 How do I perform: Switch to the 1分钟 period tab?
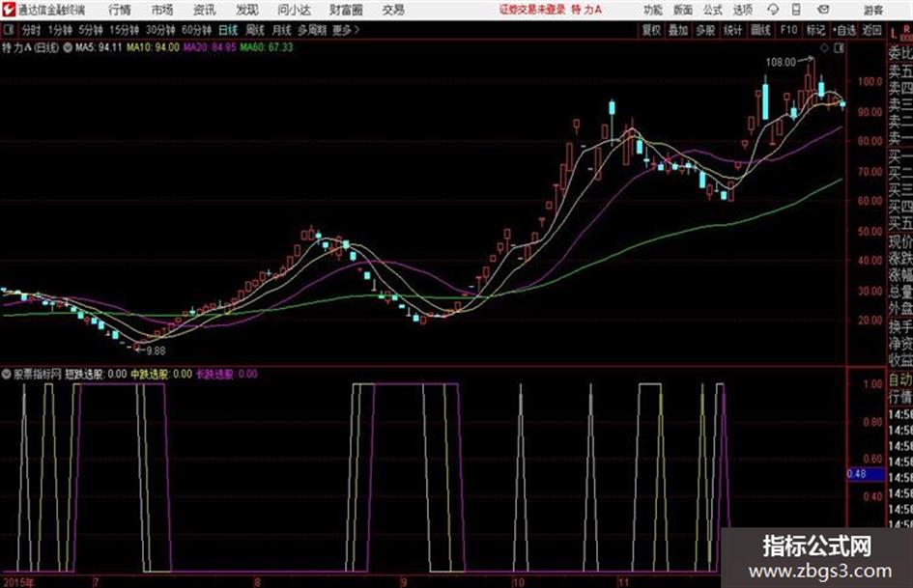[60, 30]
